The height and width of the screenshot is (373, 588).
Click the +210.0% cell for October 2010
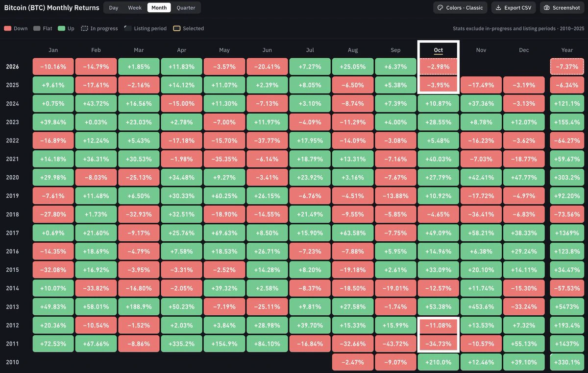(x=438, y=362)
